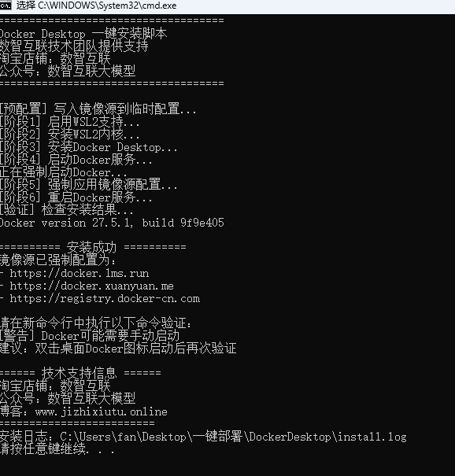Click the Docker Desktop 一键安装脚本 heading

(x=83, y=34)
